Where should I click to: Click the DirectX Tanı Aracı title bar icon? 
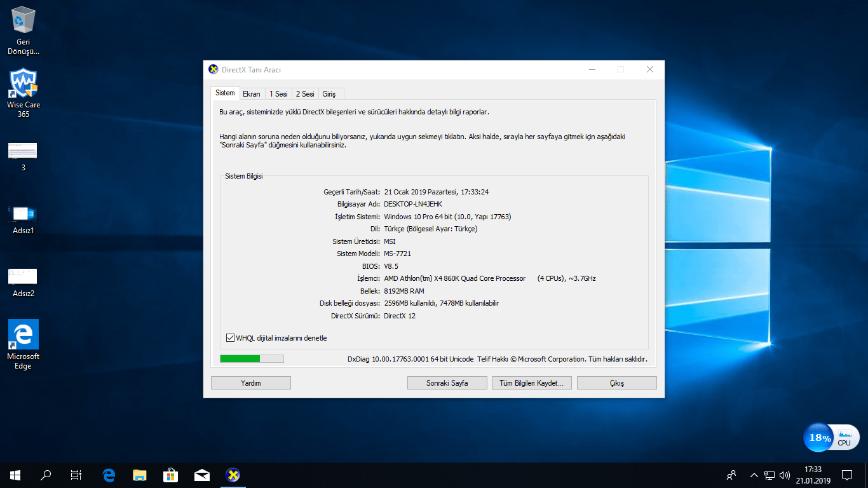214,69
